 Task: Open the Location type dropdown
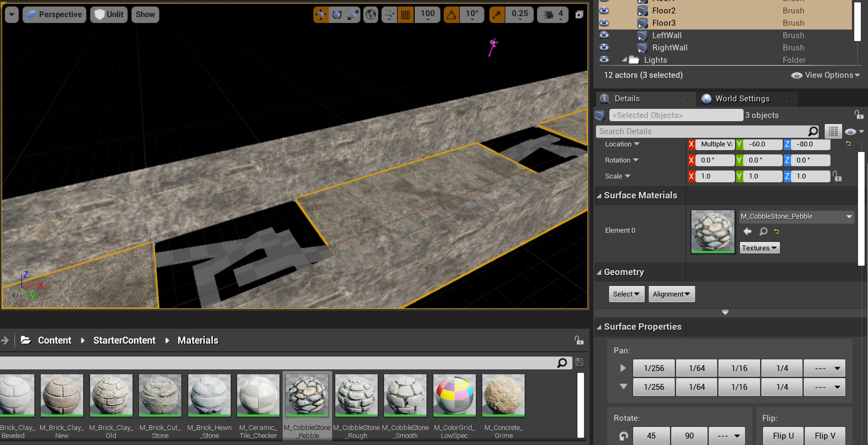(x=622, y=144)
